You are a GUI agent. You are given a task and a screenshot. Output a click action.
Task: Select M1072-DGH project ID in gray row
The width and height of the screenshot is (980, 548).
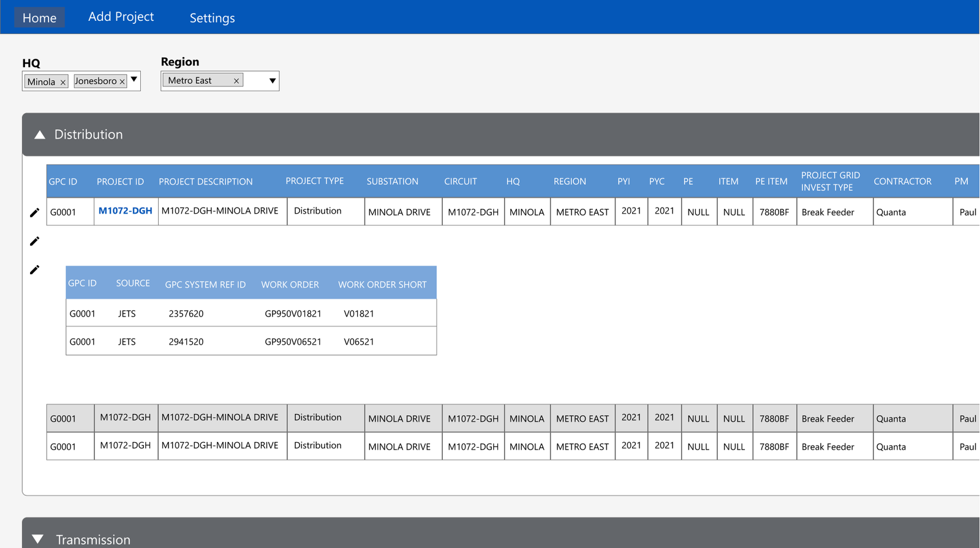point(126,417)
